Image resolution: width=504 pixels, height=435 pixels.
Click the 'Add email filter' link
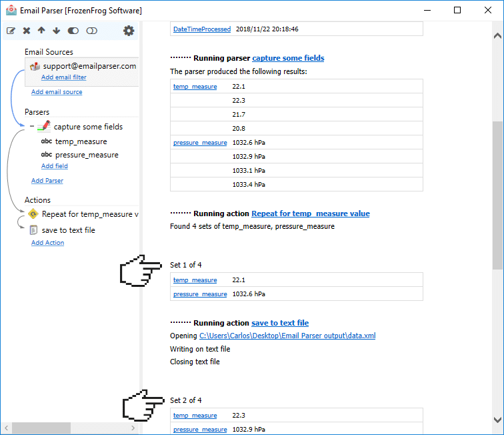(x=63, y=77)
